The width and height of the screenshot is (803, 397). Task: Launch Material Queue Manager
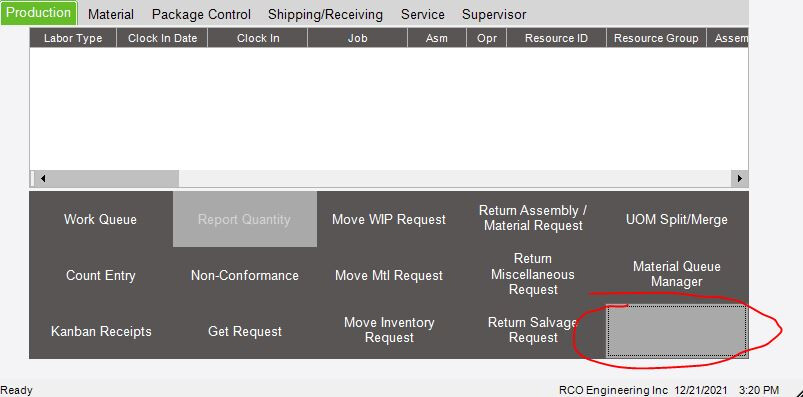677,274
